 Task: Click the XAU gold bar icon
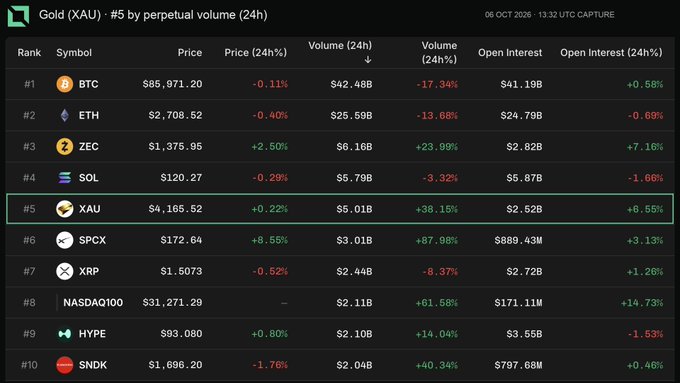click(x=65, y=209)
